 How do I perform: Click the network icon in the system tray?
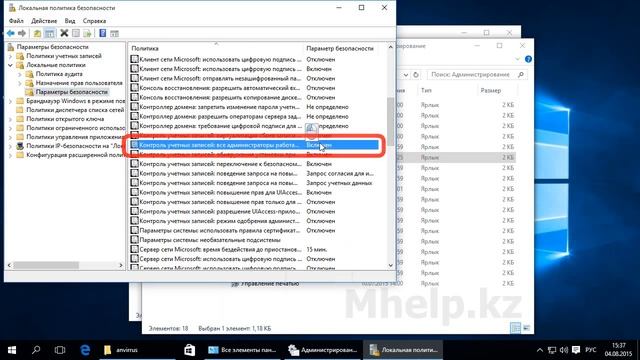point(552,350)
